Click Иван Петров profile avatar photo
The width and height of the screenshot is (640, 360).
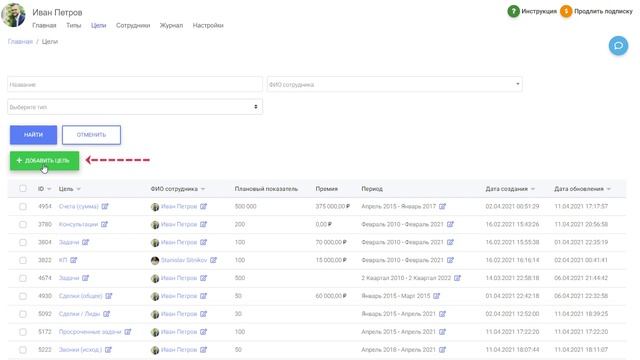point(13,15)
